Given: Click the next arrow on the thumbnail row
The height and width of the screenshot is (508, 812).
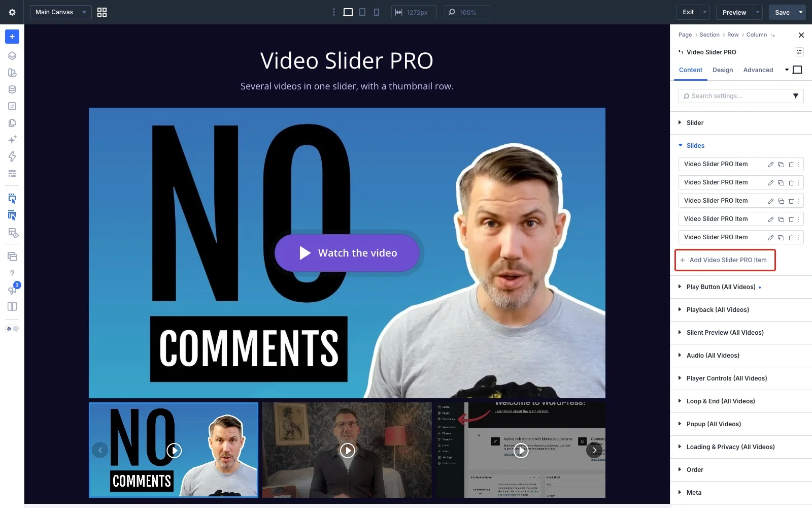Looking at the screenshot, I should click(x=594, y=450).
